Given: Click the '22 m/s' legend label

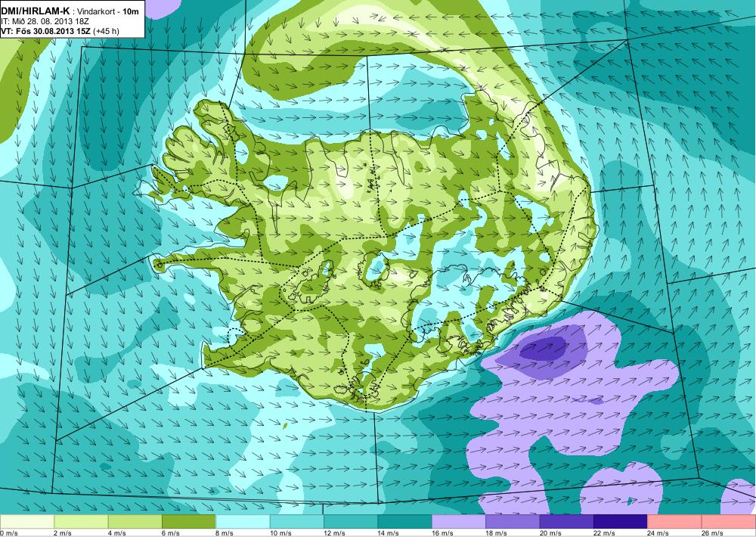Looking at the screenshot, I should [605, 533].
